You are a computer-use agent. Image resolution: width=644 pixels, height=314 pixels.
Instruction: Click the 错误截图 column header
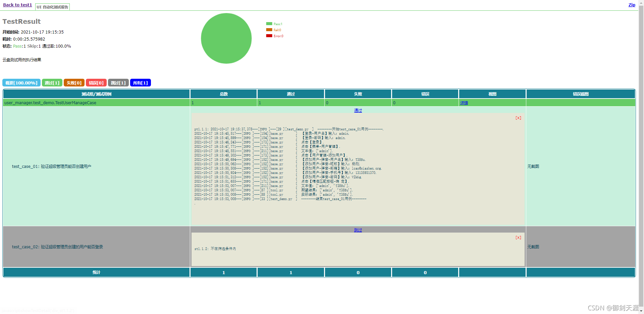point(581,94)
